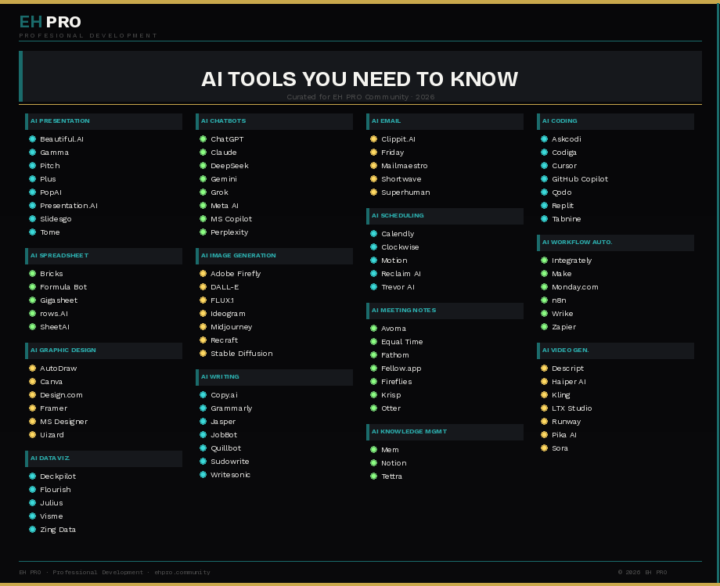This screenshot has height=586, width=720.
Task: Click the MS Copilot list entry
Action: click(226, 219)
